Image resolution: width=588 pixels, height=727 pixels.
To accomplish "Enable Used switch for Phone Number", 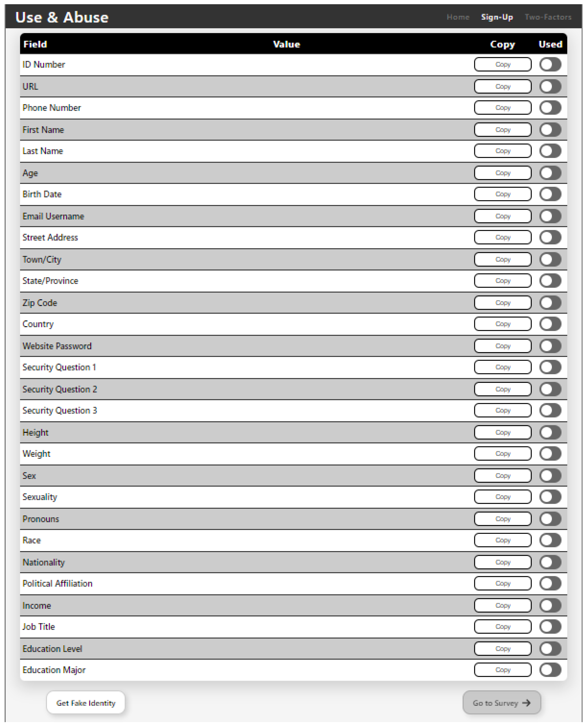I will pyautogui.click(x=550, y=108).
